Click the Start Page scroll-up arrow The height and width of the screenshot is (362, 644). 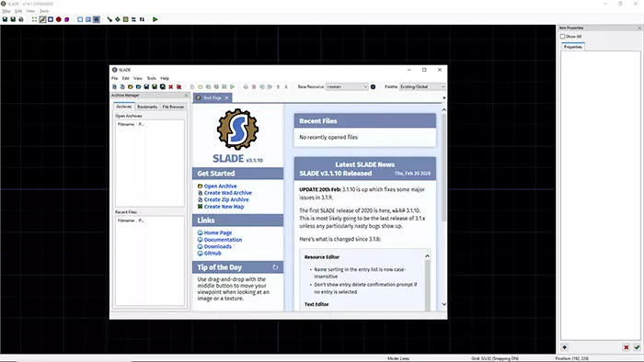click(443, 110)
